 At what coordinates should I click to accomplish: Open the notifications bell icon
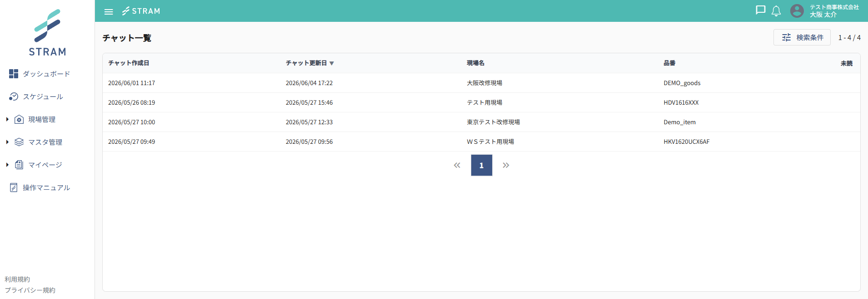click(x=776, y=11)
